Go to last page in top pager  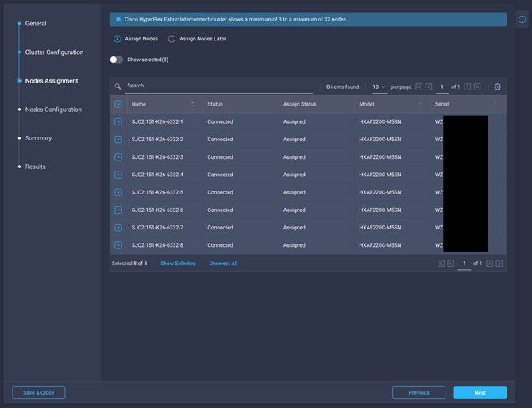click(477, 87)
